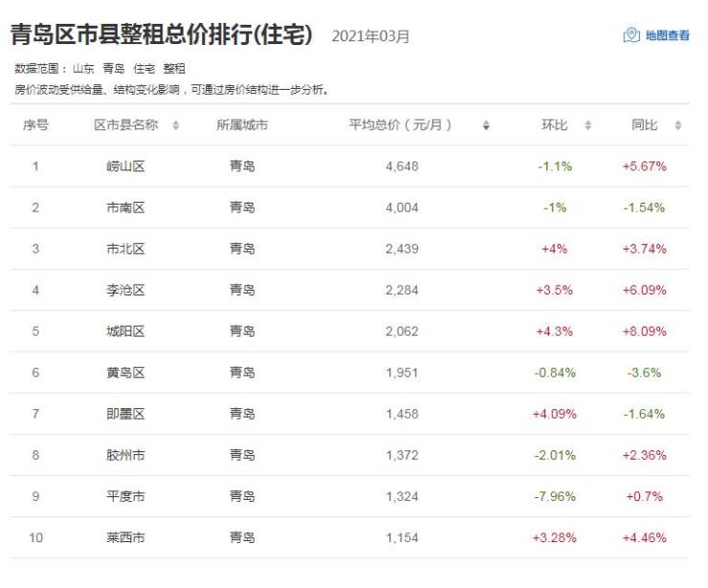Image resolution: width=708 pixels, height=588 pixels.
Task: Select price value 1,951
Action: coord(402,373)
